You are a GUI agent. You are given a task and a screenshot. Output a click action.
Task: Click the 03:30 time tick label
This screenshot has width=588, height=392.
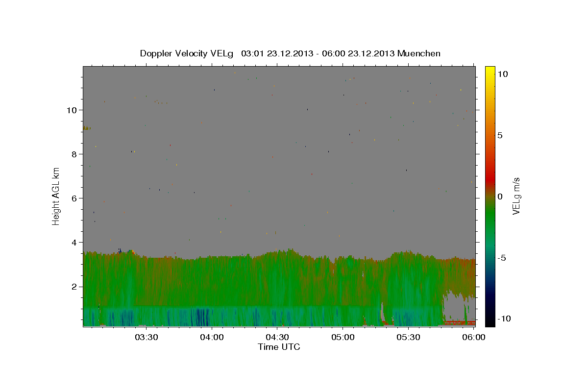(146, 337)
